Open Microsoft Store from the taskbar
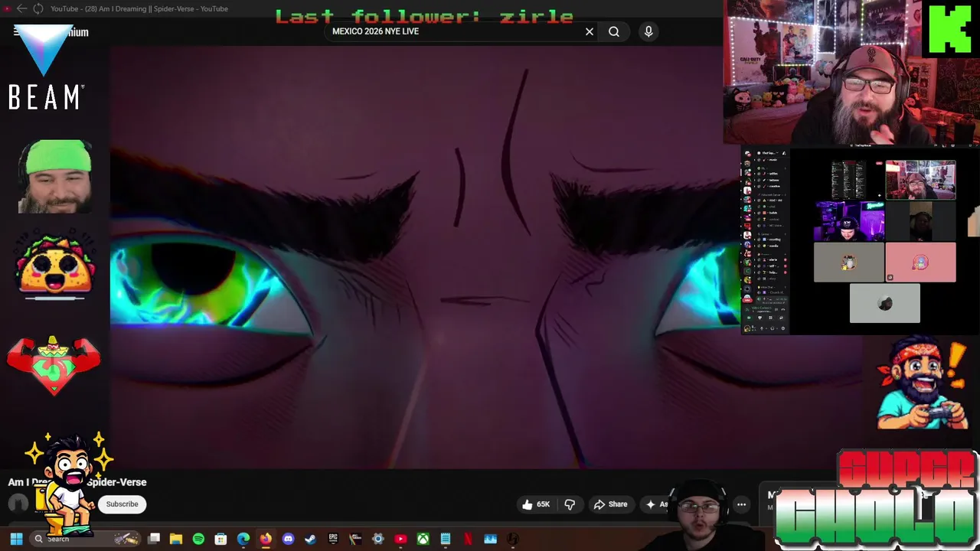Image resolution: width=980 pixels, height=551 pixels. pyautogui.click(x=220, y=539)
